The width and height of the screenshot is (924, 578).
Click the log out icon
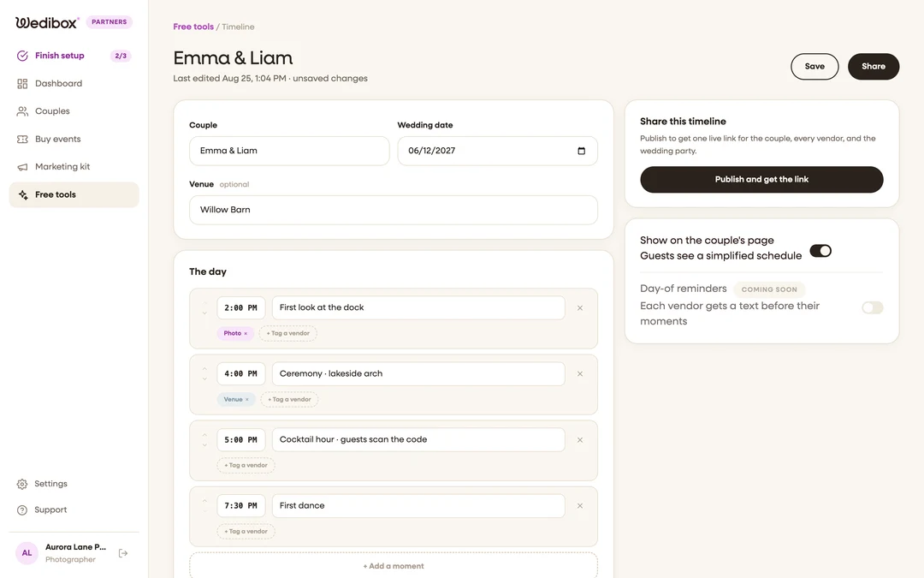(x=123, y=553)
